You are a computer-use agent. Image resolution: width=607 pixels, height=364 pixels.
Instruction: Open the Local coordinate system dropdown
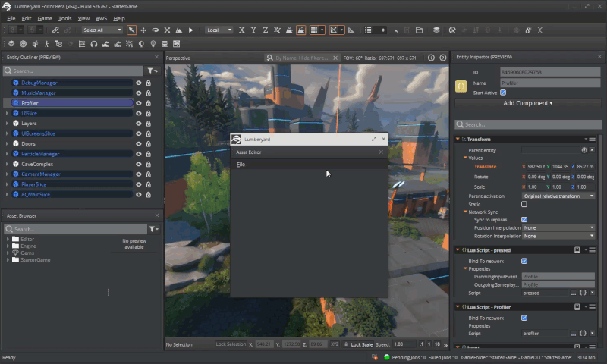(219, 30)
